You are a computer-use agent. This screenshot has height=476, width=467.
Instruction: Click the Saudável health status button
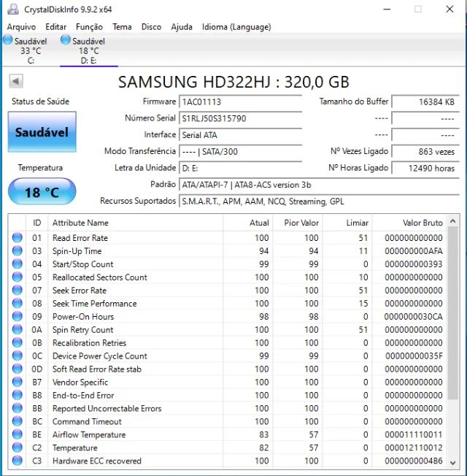pos(42,132)
